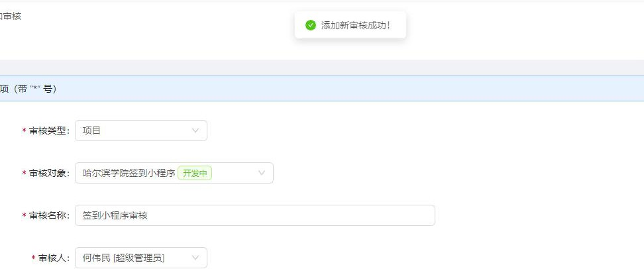Click the 审核名称 field label
Image resolution: width=644 pixels, height=269 pixels.
click(49, 215)
